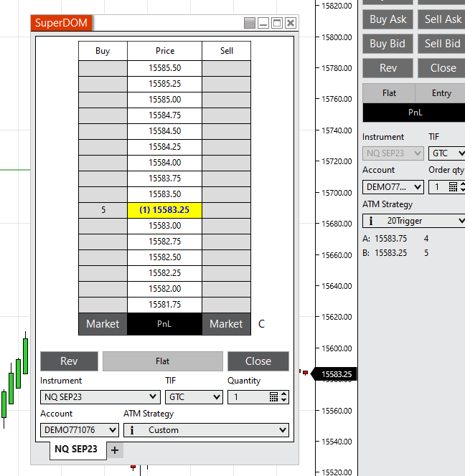
Task: Open Chart Trader Account dropdown DEMO77...
Action: [x=393, y=187]
